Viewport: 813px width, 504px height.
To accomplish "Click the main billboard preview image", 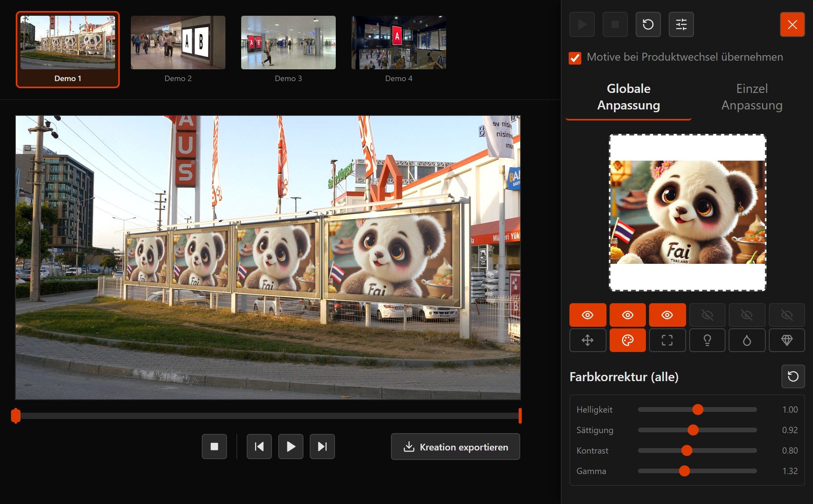I will pos(268,258).
